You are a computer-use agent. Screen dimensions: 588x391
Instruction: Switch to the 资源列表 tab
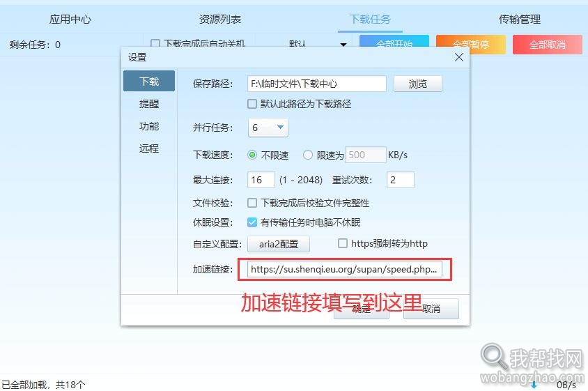pos(219,19)
